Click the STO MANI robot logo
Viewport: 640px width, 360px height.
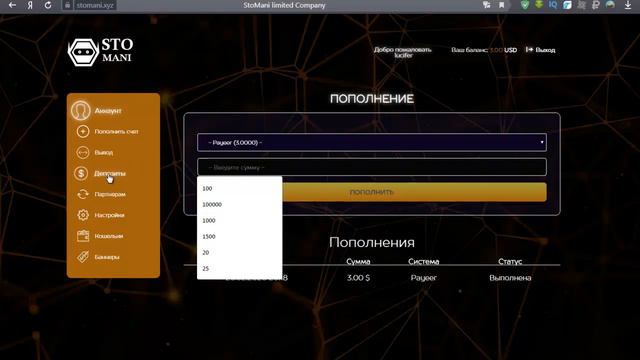tap(100, 52)
